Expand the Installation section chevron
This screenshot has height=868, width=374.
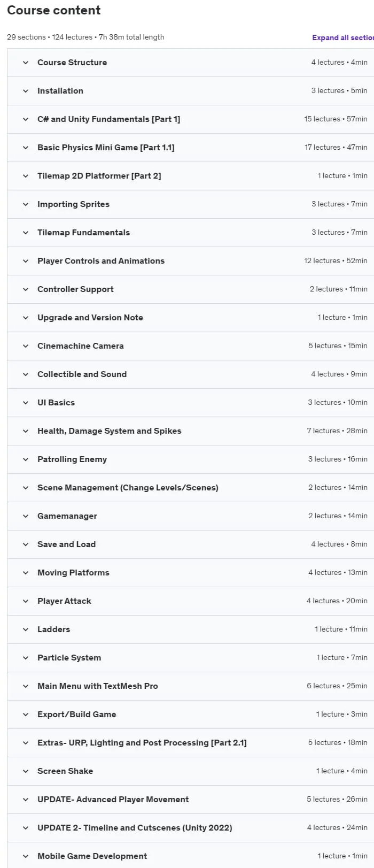[26, 91]
